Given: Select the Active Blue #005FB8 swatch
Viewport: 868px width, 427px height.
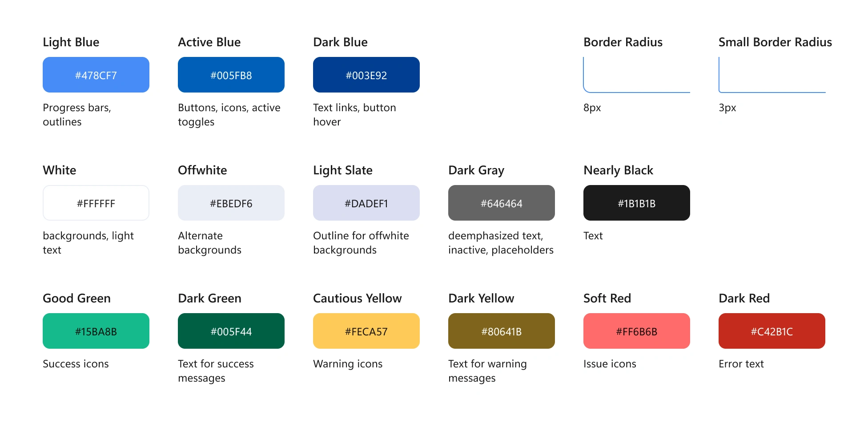Looking at the screenshot, I should (x=231, y=75).
